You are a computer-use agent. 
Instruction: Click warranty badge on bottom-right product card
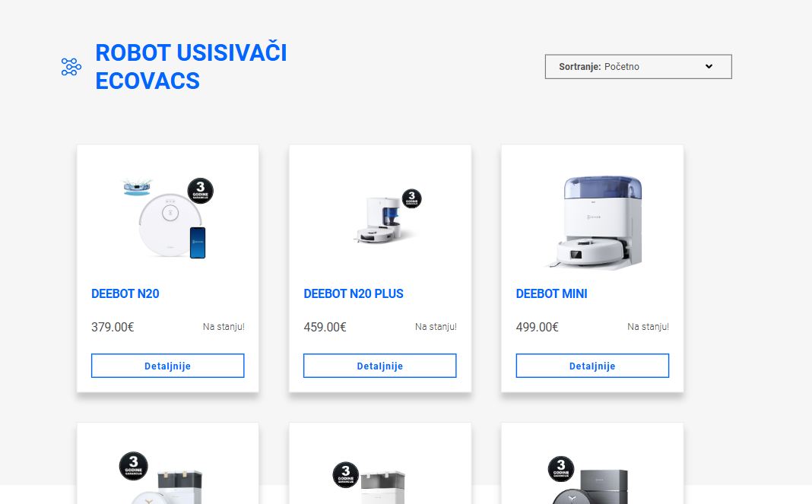coord(561,468)
